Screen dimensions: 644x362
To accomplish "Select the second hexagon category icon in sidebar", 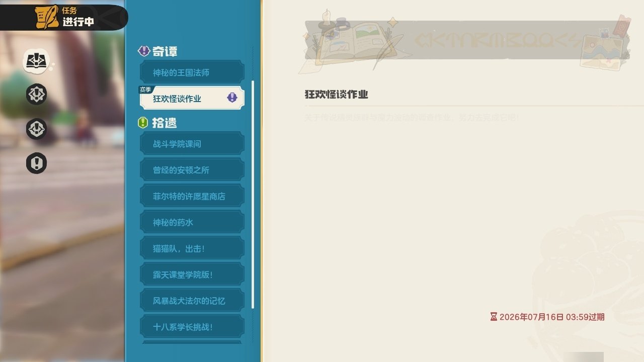I will 37,94.
